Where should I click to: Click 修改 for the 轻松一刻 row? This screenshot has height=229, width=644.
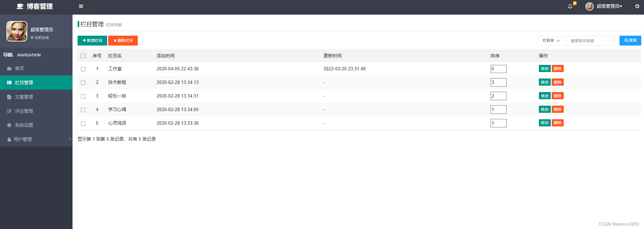click(x=545, y=96)
